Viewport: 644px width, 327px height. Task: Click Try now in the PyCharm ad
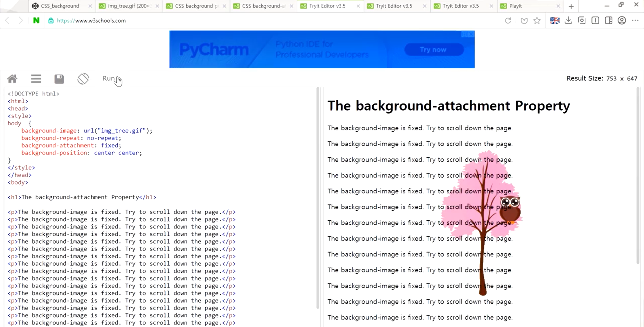[433, 50]
